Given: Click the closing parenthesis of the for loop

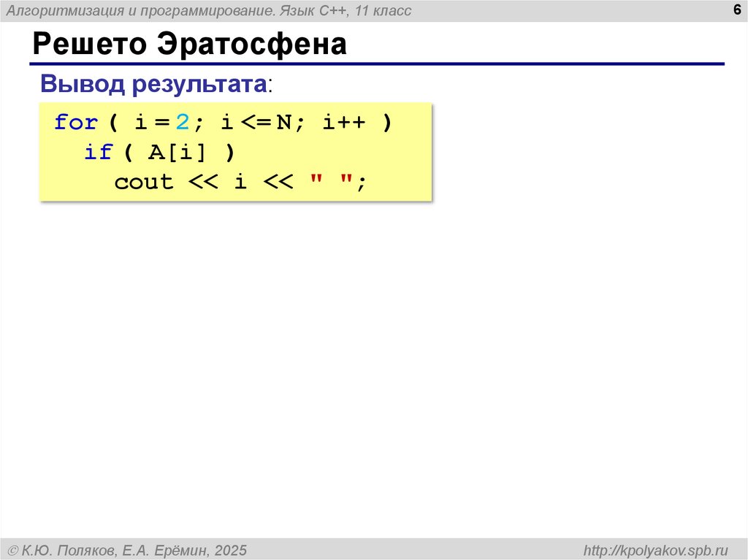Looking at the screenshot, I should 385,123.
